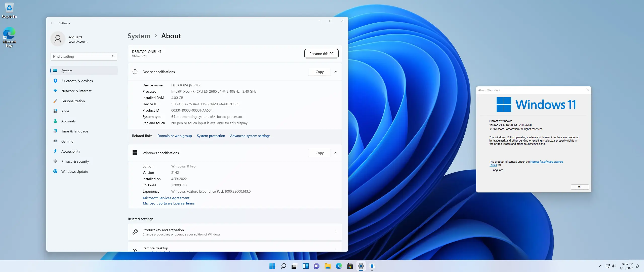Open Widgets from the taskbar

click(305, 266)
